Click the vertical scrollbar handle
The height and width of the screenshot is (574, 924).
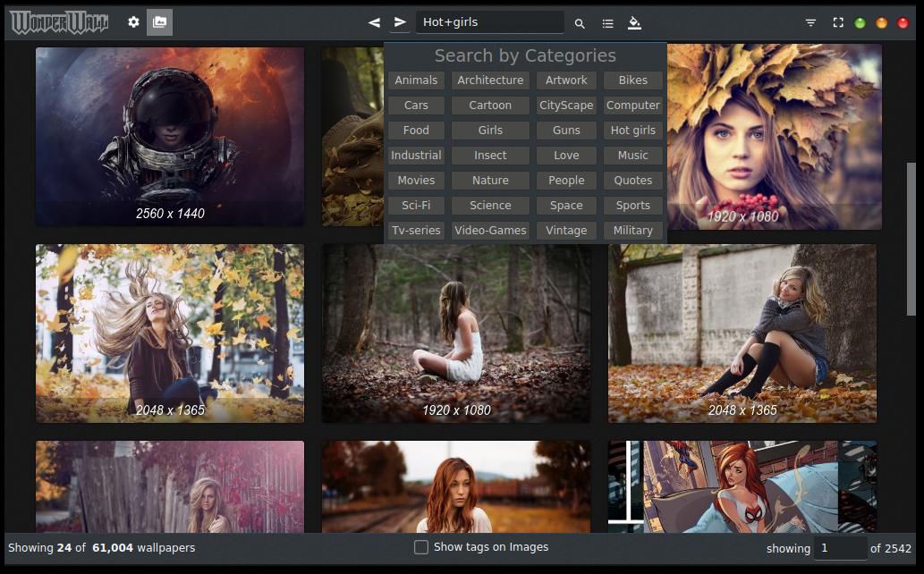click(x=911, y=238)
